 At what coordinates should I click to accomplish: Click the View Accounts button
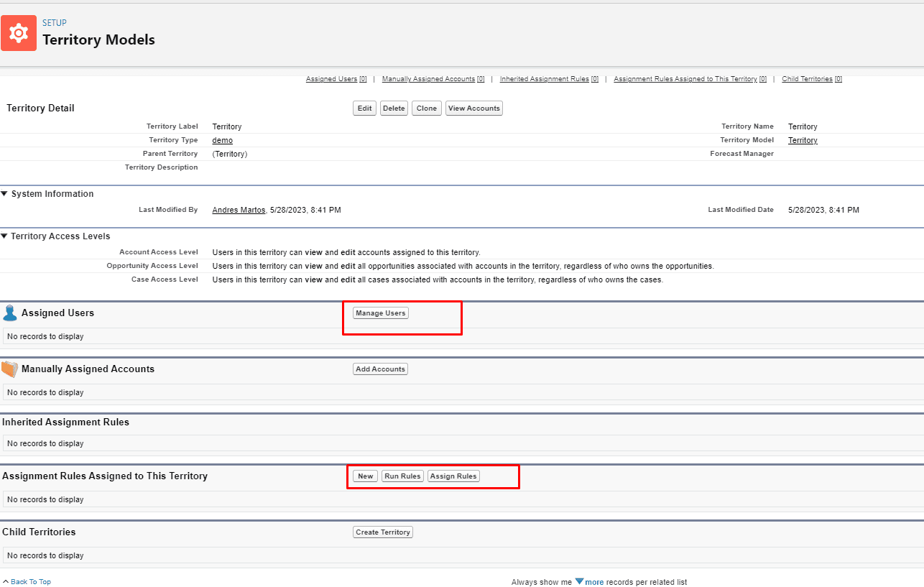coord(473,108)
